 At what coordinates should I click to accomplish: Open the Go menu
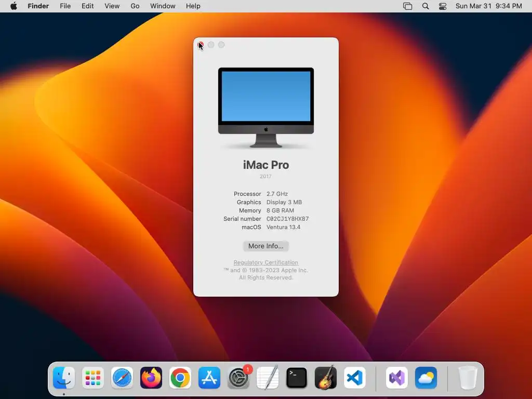coord(135,6)
